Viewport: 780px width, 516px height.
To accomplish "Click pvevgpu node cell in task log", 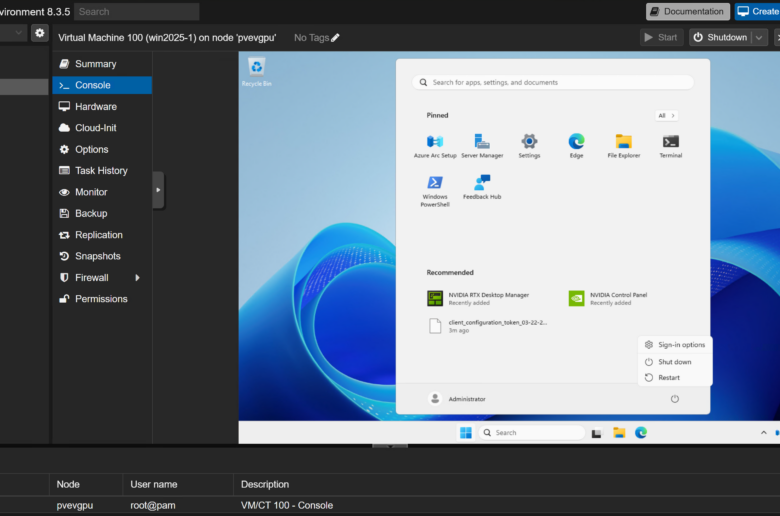I will pyautogui.click(x=75, y=505).
